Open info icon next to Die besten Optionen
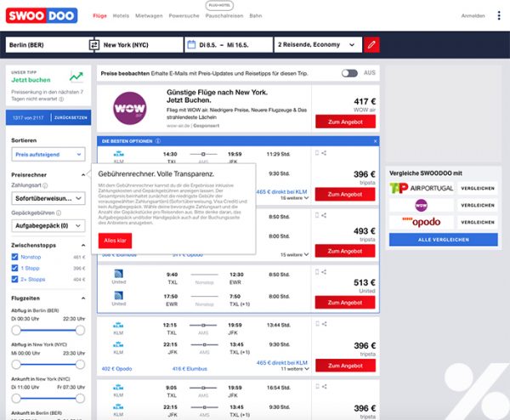This screenshot has width=510, height=420. (158, 141)
